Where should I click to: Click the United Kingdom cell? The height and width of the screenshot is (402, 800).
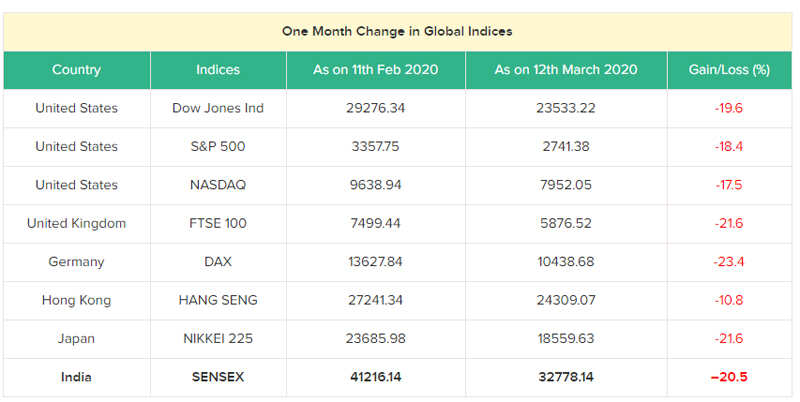[x=77, y=223]
